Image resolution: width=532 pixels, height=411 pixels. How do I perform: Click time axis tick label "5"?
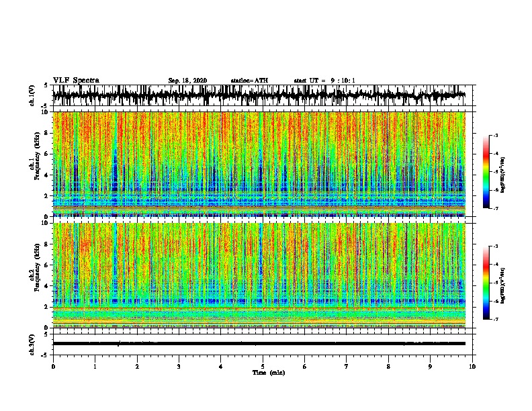coord(263,367)
